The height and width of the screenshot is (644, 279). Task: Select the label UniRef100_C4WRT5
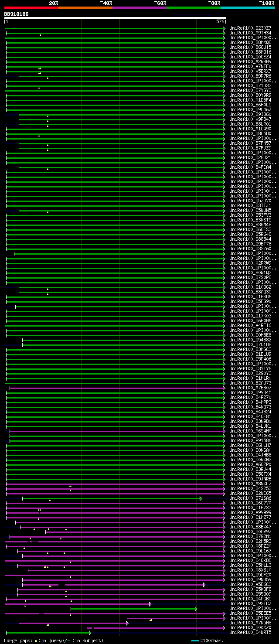click(x=250, y=632)
